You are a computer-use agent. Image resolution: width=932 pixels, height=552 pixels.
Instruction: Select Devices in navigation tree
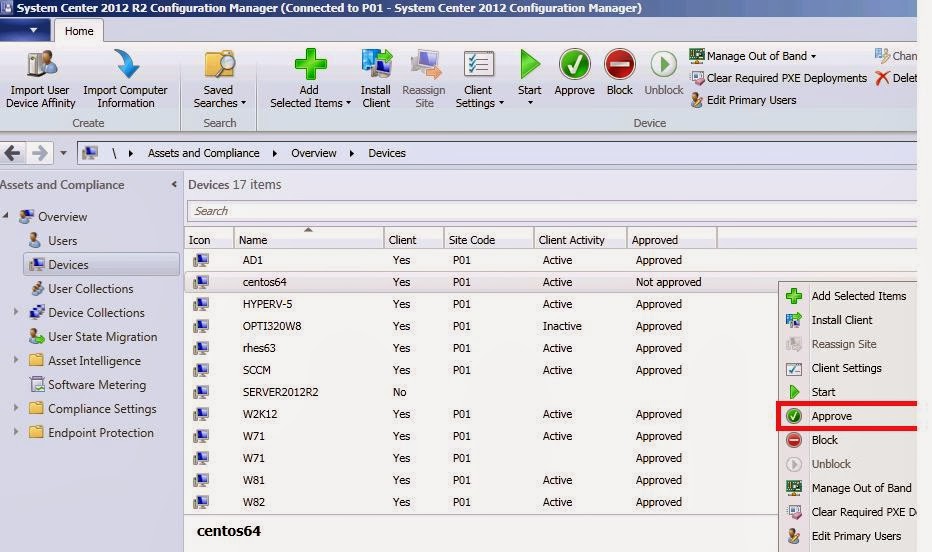coord(101,264)
